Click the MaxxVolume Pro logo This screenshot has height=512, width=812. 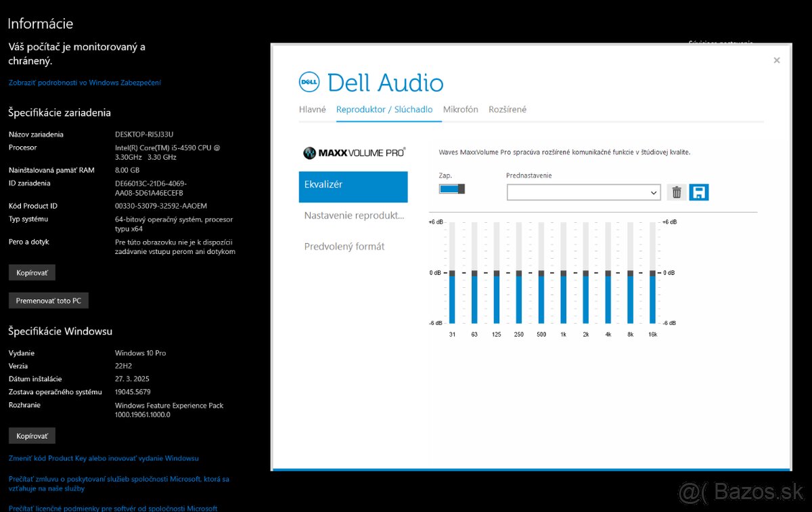[353, 152]
